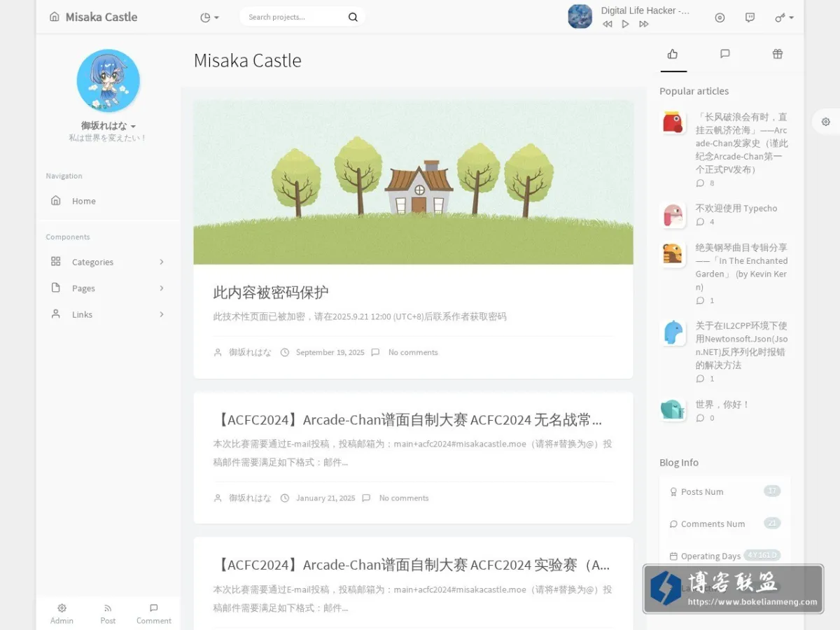
Task: Skip to previous track in music player
Action: tap(607, 24)
